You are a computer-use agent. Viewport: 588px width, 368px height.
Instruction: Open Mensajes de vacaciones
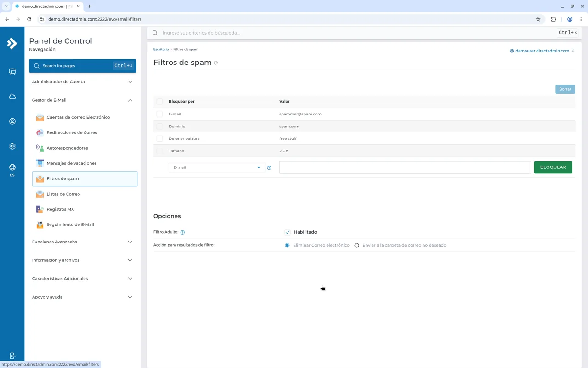click(85, 163)
